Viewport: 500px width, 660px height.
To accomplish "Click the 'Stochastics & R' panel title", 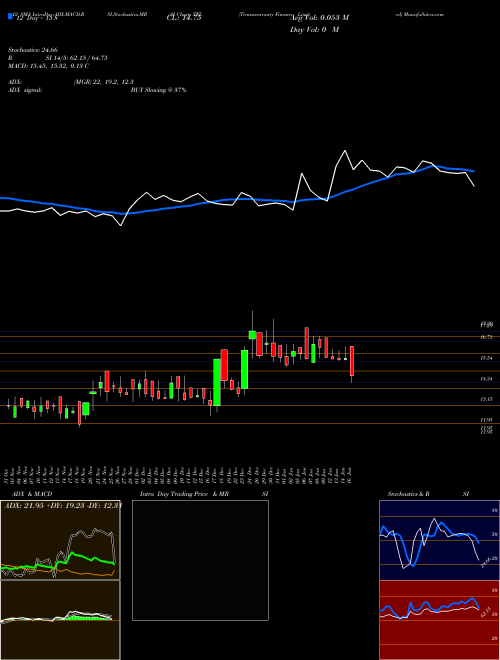I will click(409, 494).
